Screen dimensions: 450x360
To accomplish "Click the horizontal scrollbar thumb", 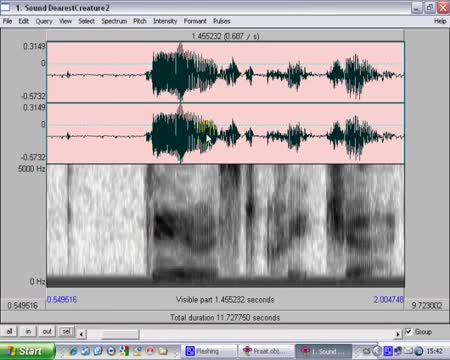I will point(120,334).
